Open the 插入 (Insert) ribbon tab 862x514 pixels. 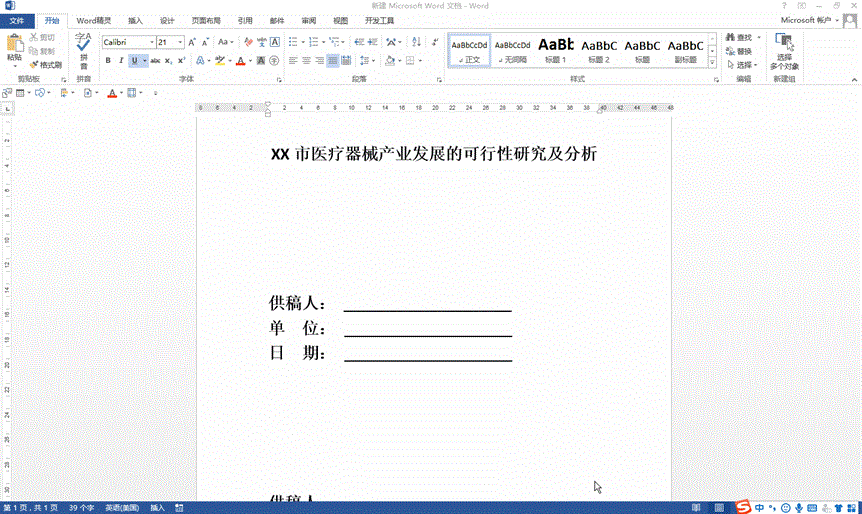(135, 20)
